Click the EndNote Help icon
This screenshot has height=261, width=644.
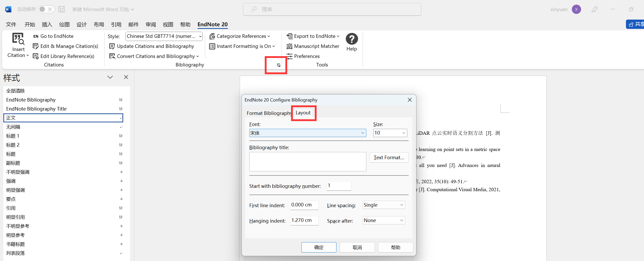click(352, 39)
